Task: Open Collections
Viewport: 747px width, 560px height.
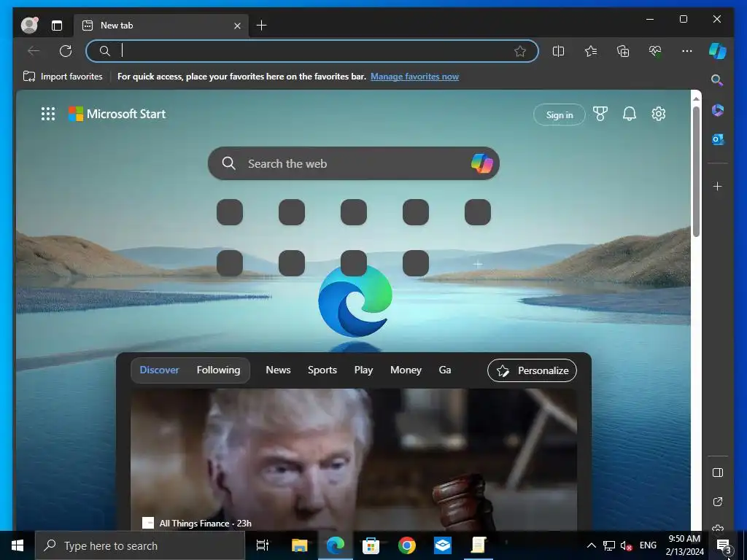Action: [x=623, y=51]
